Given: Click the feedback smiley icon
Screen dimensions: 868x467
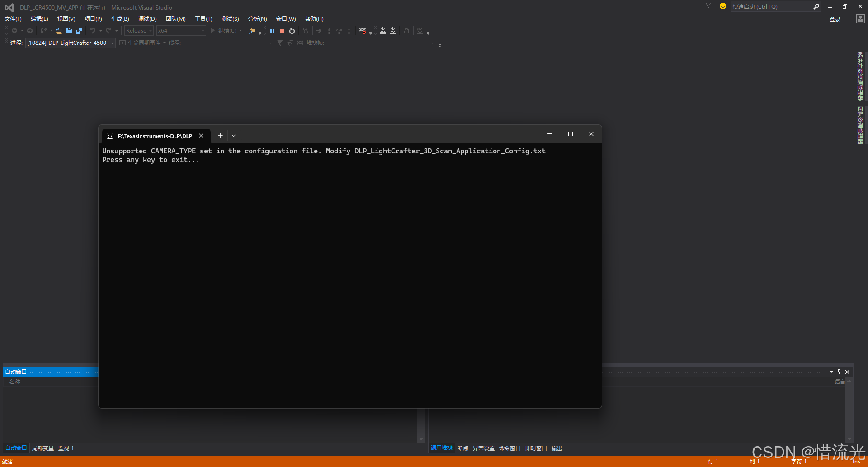Looking at the screenshot, I should coord(723,6).
